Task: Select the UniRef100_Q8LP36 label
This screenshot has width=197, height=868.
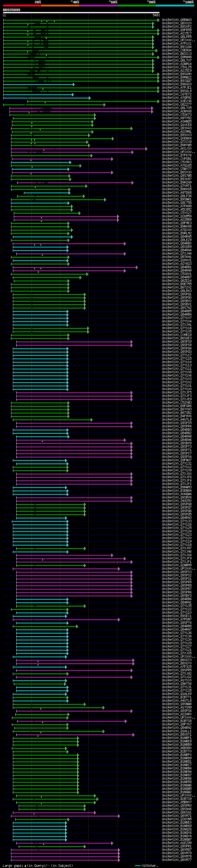Action: click(177, 196)
